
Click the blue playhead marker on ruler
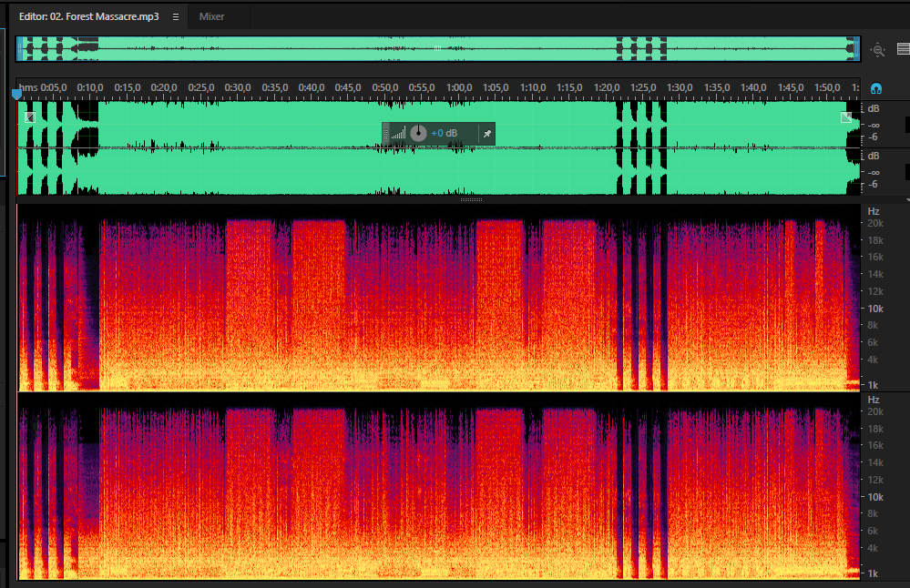pos(16,94)
